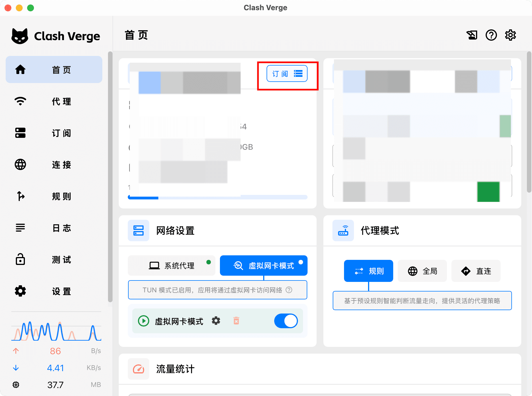The height and width of the screenshot is (396, 532).
Task: Click the padlock test icon in sidebar
Action: tap(20, 259)
